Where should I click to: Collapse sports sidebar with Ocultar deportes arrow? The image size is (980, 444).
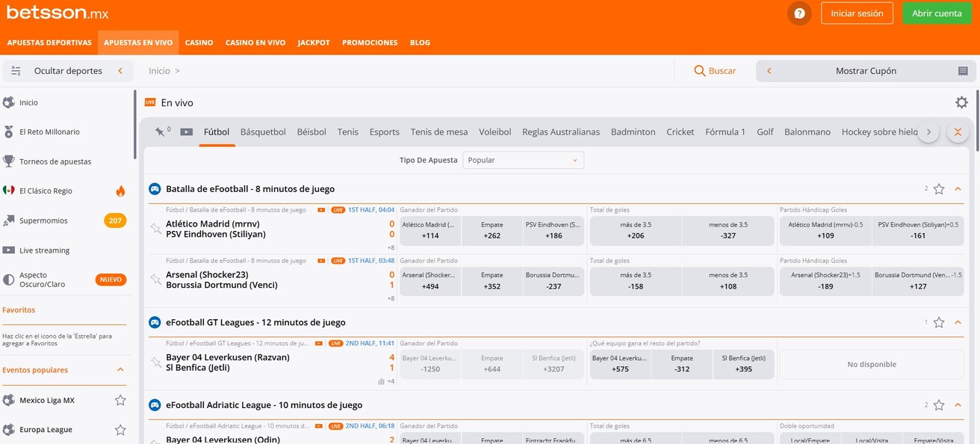pos(120,71)
